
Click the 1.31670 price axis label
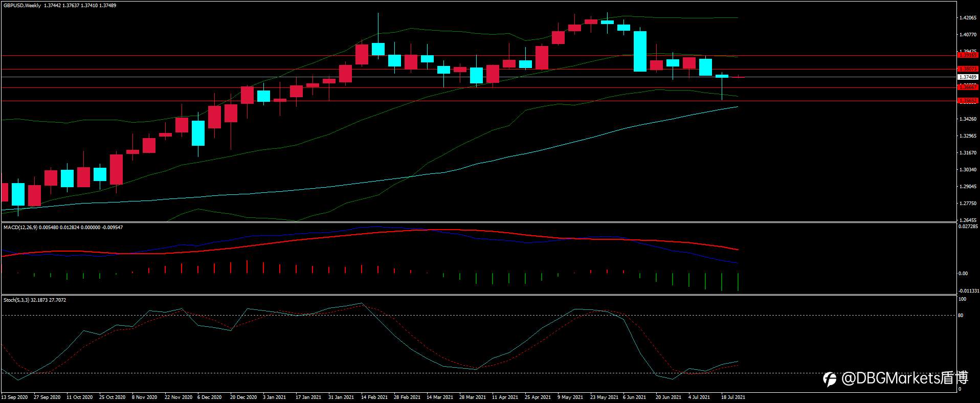click(x=967, y=153)
